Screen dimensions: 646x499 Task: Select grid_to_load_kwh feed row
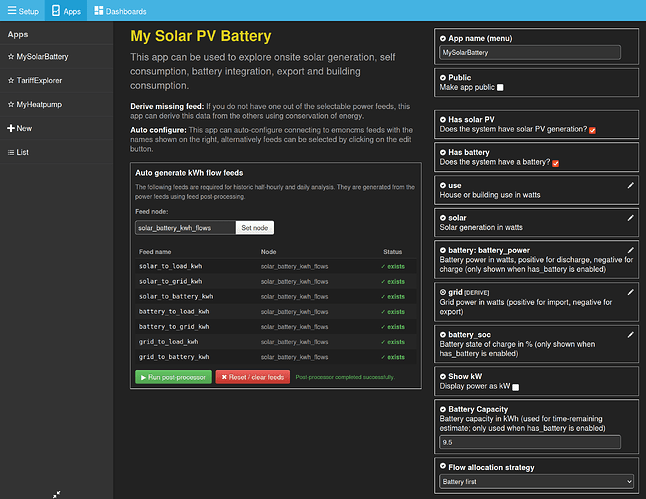pyautogui.click(x=276, y=342)
